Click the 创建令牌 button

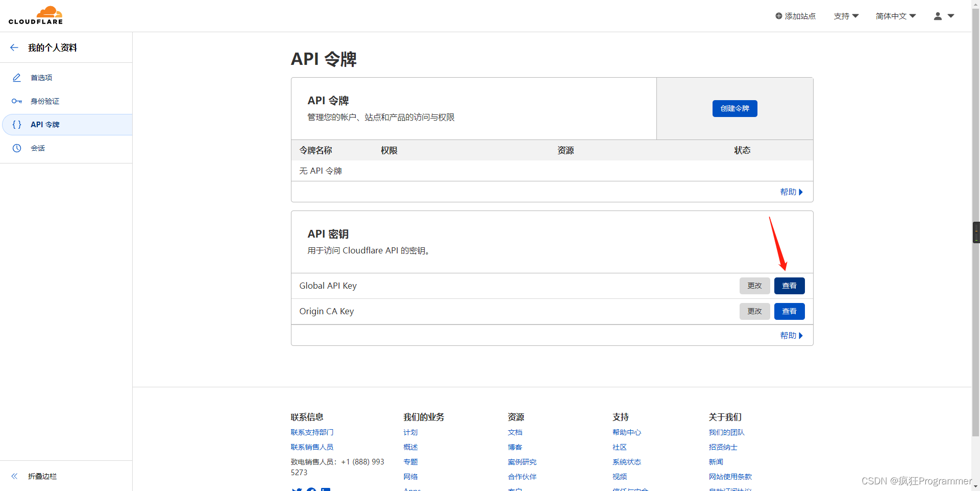click(x=734, y=108)
